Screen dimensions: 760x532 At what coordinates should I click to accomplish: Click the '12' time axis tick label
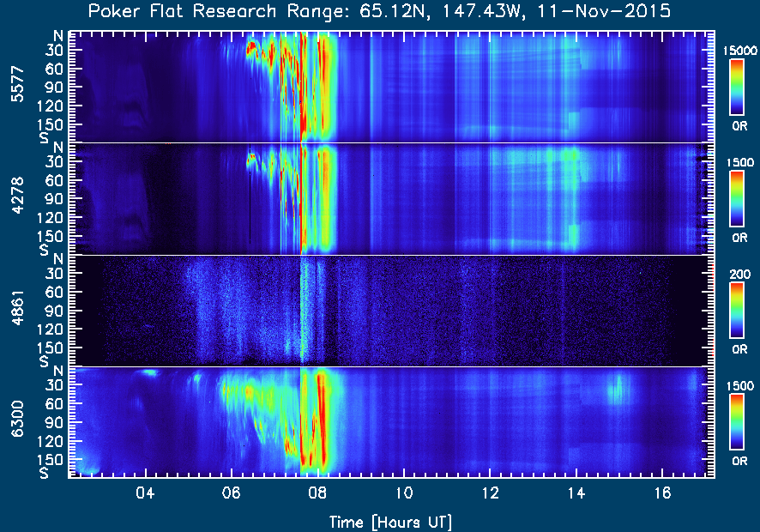pyautogui.click(x=490, y=493)
